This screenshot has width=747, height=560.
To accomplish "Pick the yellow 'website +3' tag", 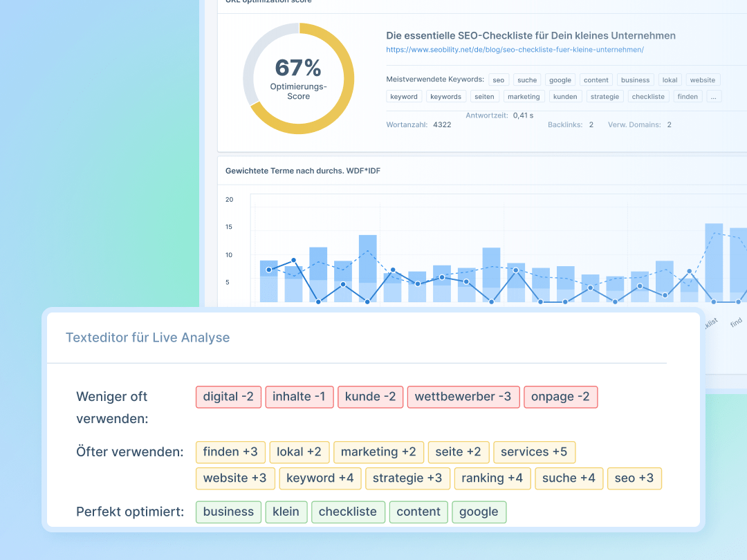I will [235, 478].
